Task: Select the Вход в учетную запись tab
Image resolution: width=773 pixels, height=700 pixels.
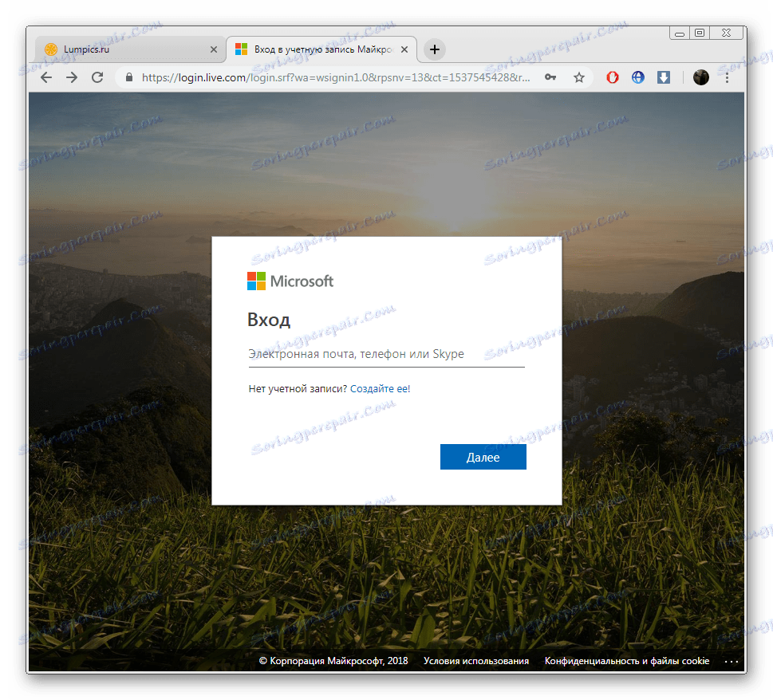Action: pyautogui.click(x=321, y=49)
